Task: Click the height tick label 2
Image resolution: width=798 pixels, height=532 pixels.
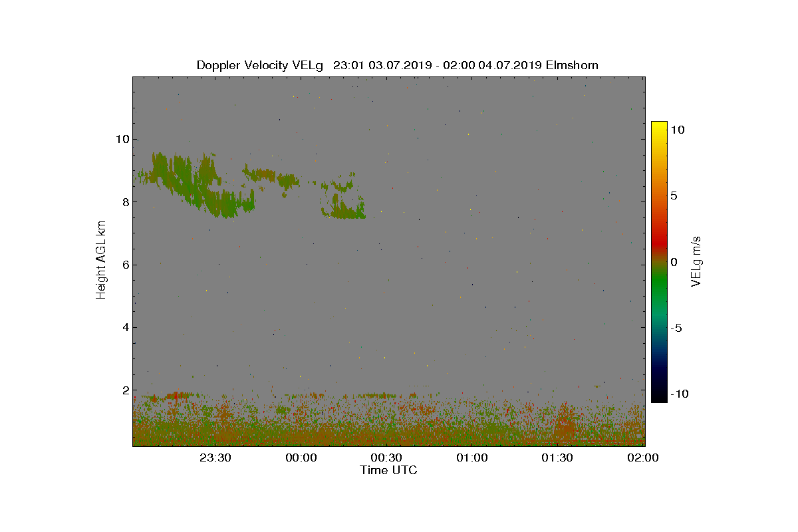Action: pyautogui.click(x=124, y=390)
